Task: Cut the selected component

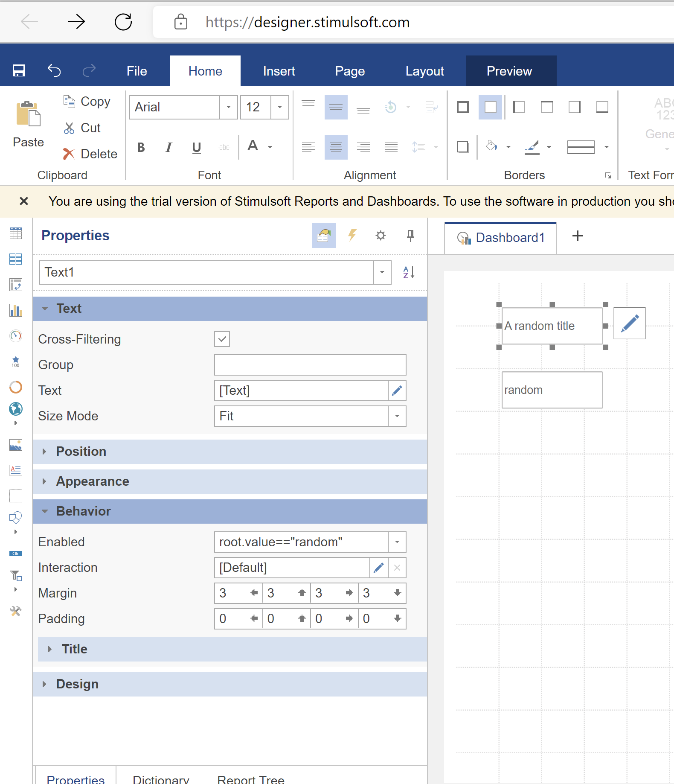Action: [82, 128]
